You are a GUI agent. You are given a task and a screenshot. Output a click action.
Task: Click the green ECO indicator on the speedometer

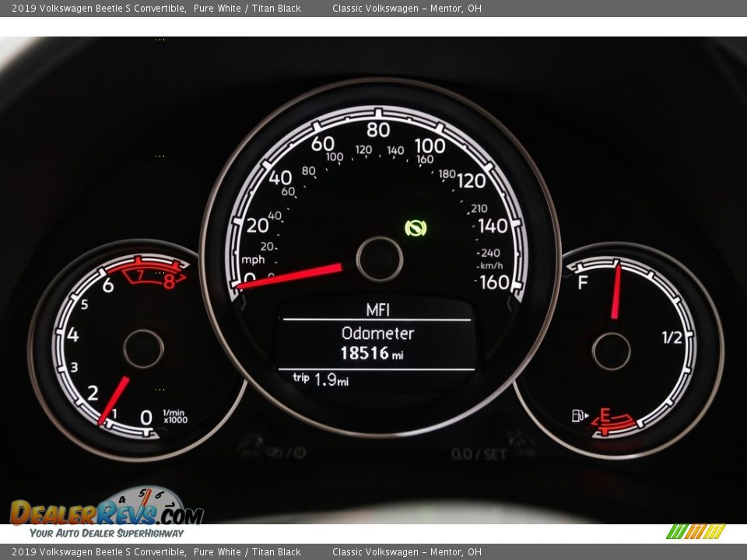coord(415,227)
